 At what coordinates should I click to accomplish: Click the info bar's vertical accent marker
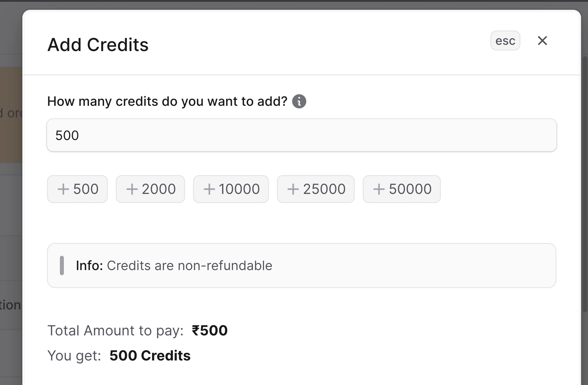point(62,265)
